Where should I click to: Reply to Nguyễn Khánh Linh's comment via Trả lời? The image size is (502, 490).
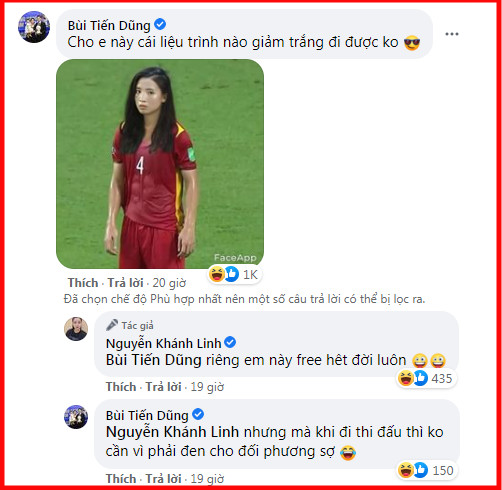tap(163, 387)
